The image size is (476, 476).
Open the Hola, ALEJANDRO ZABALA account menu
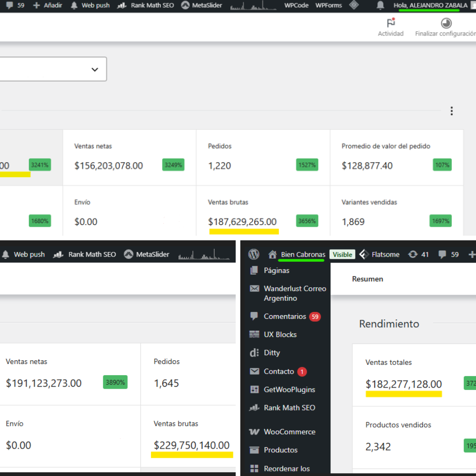click(x=430, y=6)
